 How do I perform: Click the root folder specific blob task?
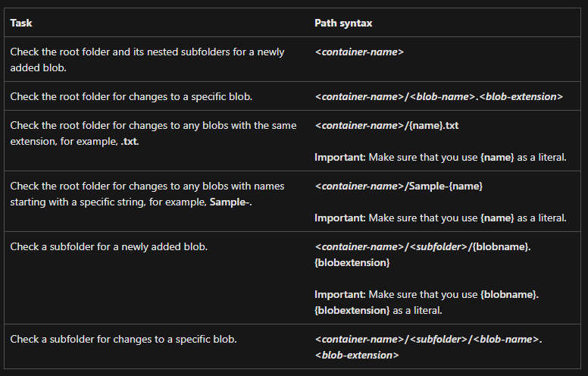coord(131,96)
